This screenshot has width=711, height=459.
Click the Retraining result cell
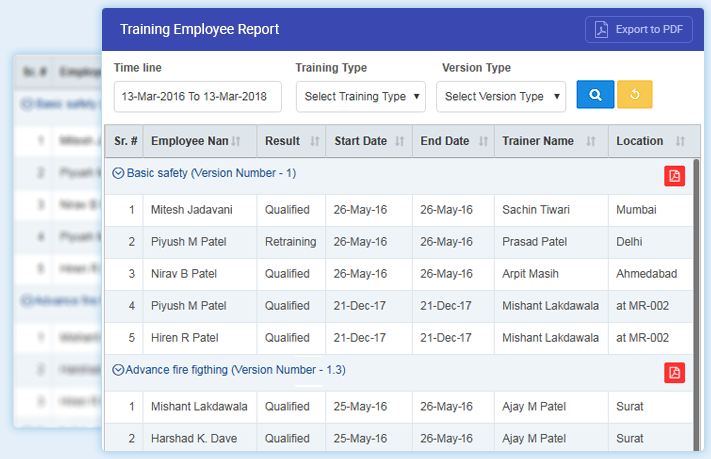(291, 242)
